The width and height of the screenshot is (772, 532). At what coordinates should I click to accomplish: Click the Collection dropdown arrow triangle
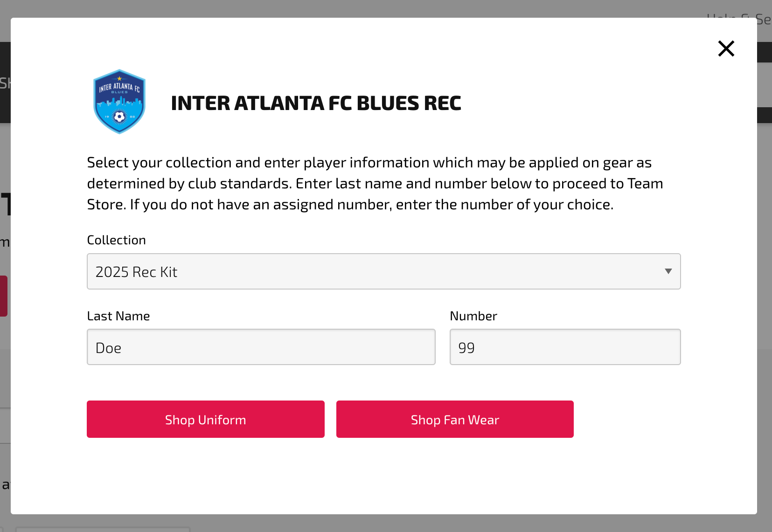pos(668,271)
